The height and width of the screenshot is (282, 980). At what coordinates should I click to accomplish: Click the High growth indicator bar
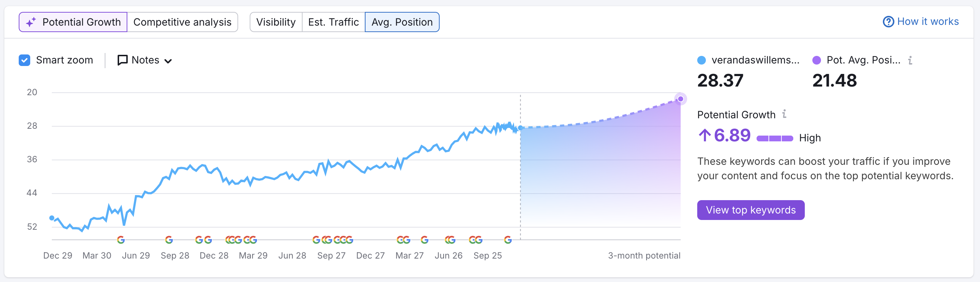point(775,137)
